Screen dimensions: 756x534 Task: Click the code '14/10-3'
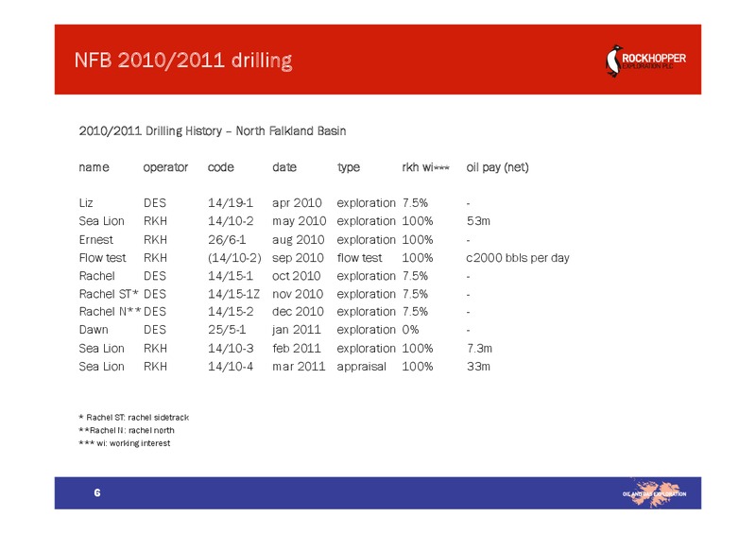pos(231,349)
